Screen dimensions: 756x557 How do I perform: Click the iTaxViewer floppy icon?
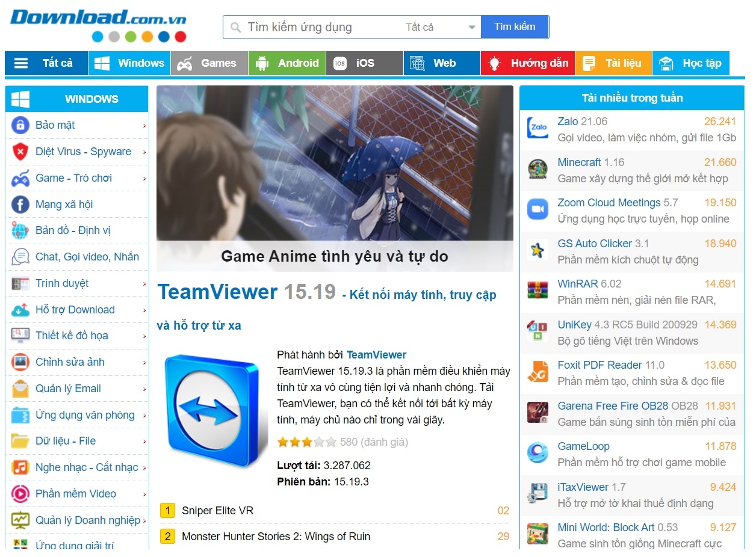pyautogui.click(x=538, y=493)
